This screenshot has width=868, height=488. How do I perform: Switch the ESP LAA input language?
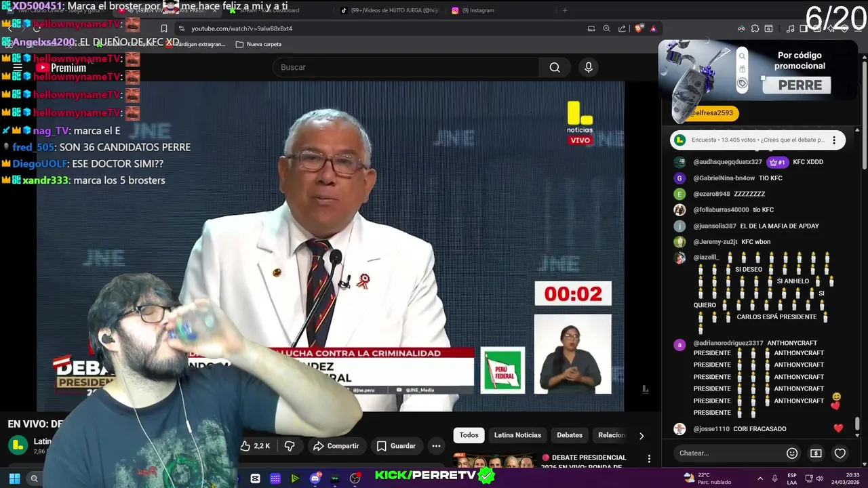[x=792, y=479]
